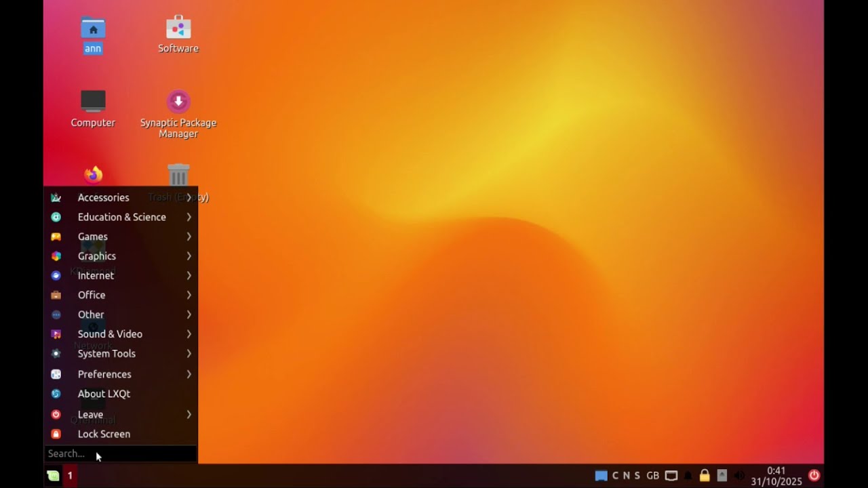This screenshot has height=488, width=868.
Task: Click the Education & Science category icon
Action: coord(56,217)
